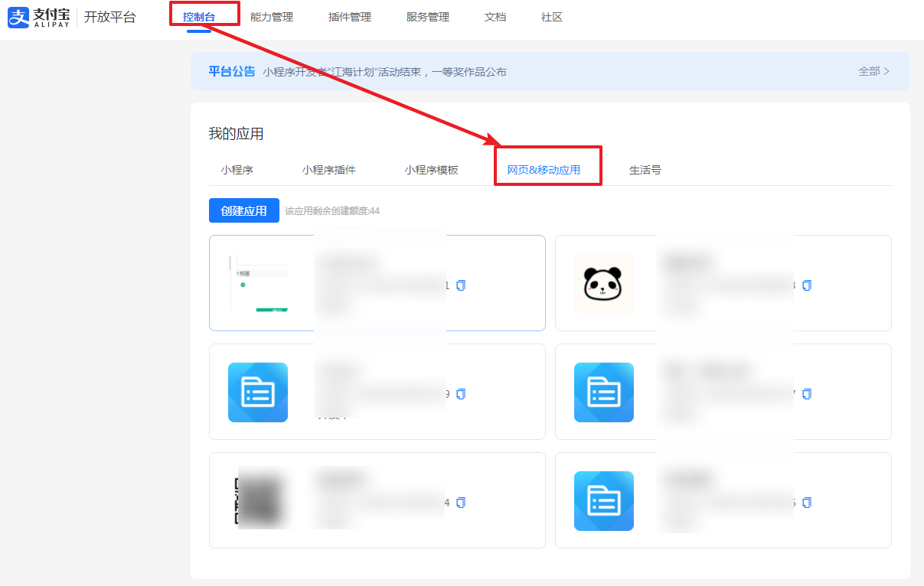Open the 控制台 tab in the top navigation
Viewport: 924px width, 586px height.
199,17
